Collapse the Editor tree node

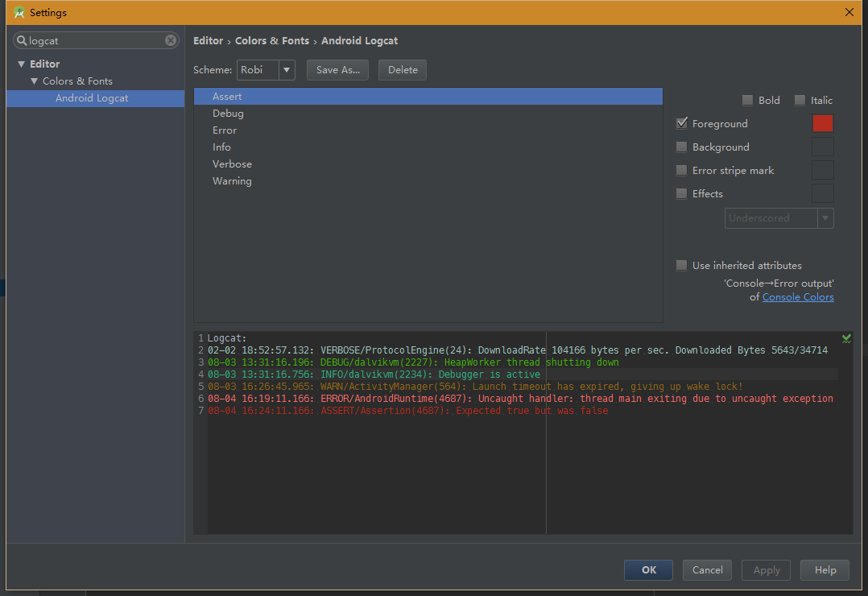click(x=21, y=64)
